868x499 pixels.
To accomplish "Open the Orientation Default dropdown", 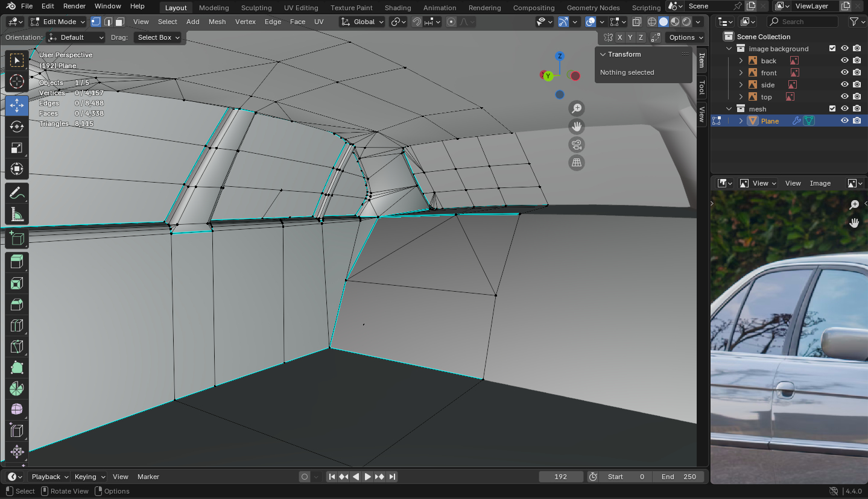I will tap(76, 37).
